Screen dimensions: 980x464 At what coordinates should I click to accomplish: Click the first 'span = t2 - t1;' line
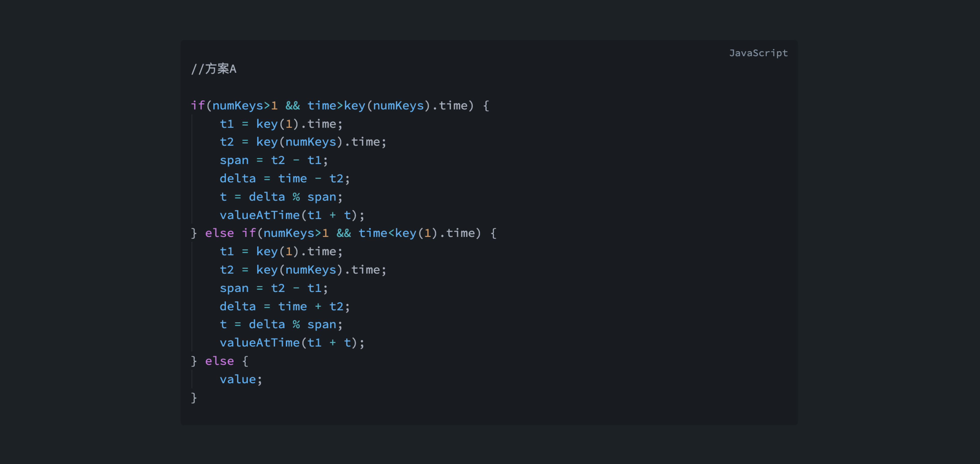pyautogui.click(x=274, y=160)
